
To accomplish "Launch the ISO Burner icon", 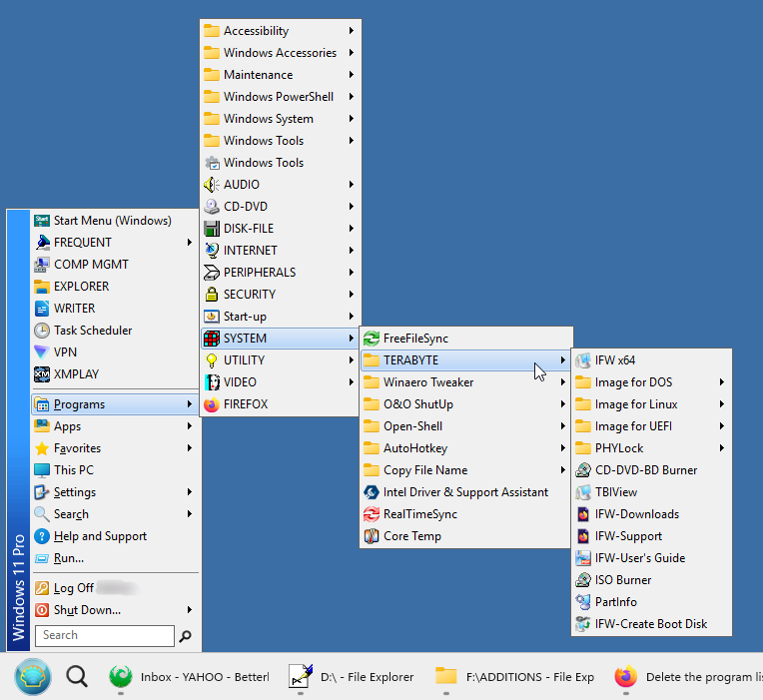I will 583,580.
